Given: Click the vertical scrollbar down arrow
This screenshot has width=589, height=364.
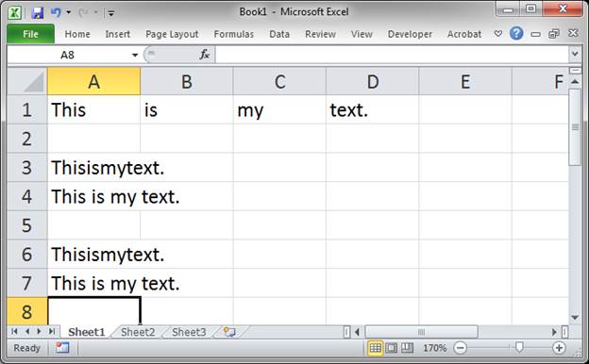Looking at the screenshot, I should 575,318.
